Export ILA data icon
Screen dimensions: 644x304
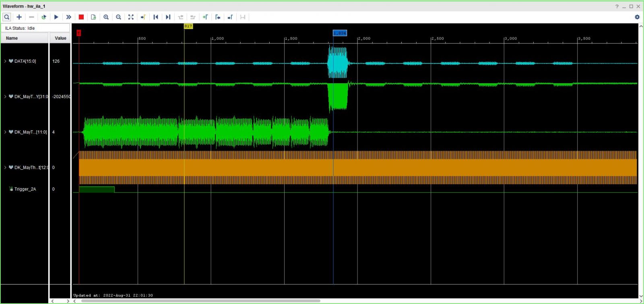[93, 17]
